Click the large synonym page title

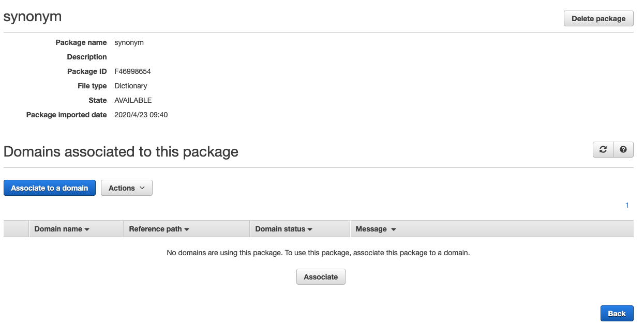coord(33,17)
